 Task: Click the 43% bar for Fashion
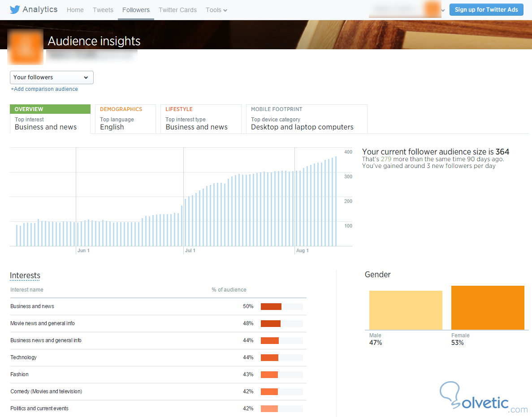pyautogui.click(x=269, y=374)
